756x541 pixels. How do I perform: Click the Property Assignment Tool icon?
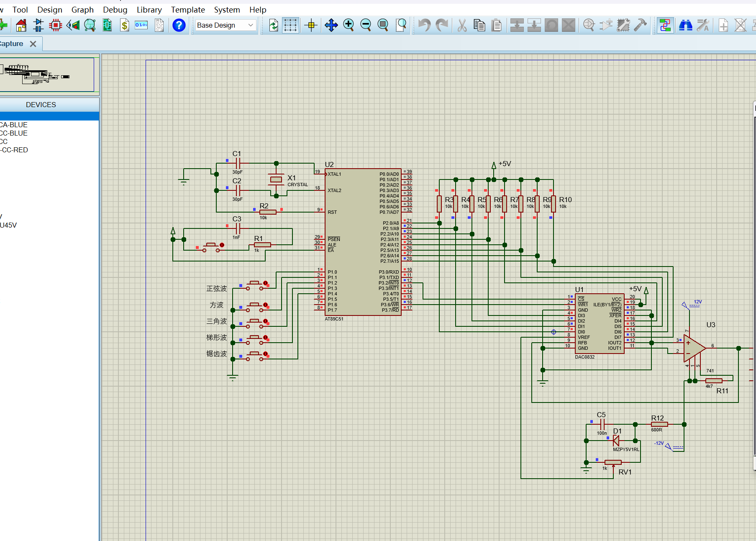[x=703, y=26]
